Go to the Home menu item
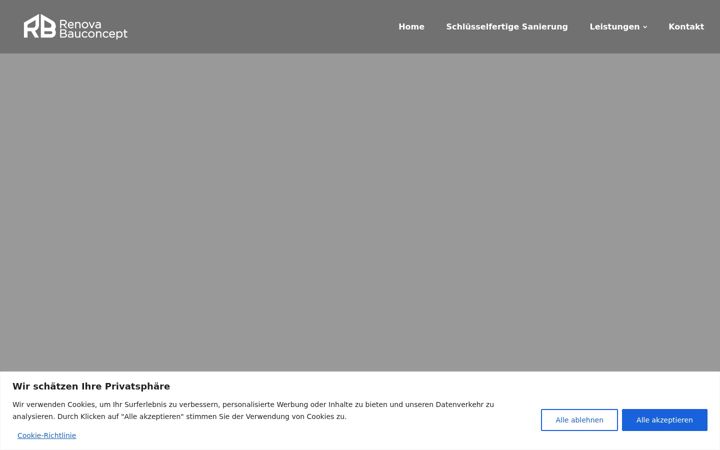The image size is (720, 450). pos(411,27)
